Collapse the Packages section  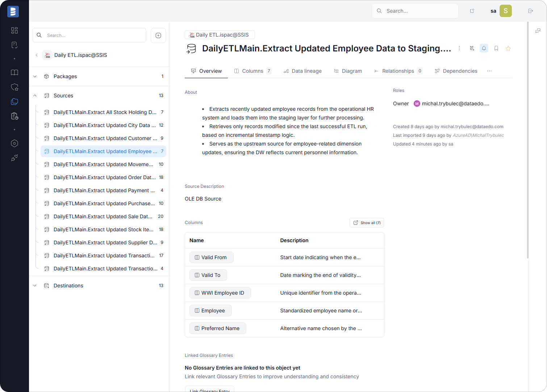(35, 76)
